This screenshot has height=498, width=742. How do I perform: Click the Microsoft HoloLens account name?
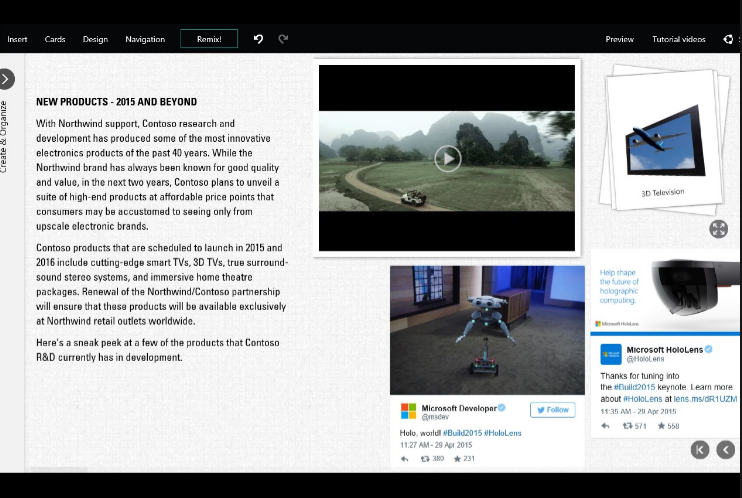tap(664, 350)
